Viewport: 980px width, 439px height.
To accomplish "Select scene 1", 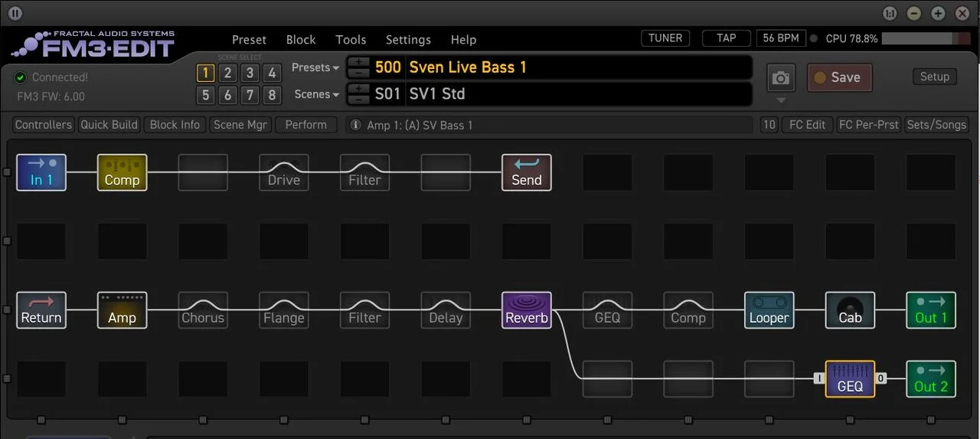I will (x=205, y=73).
